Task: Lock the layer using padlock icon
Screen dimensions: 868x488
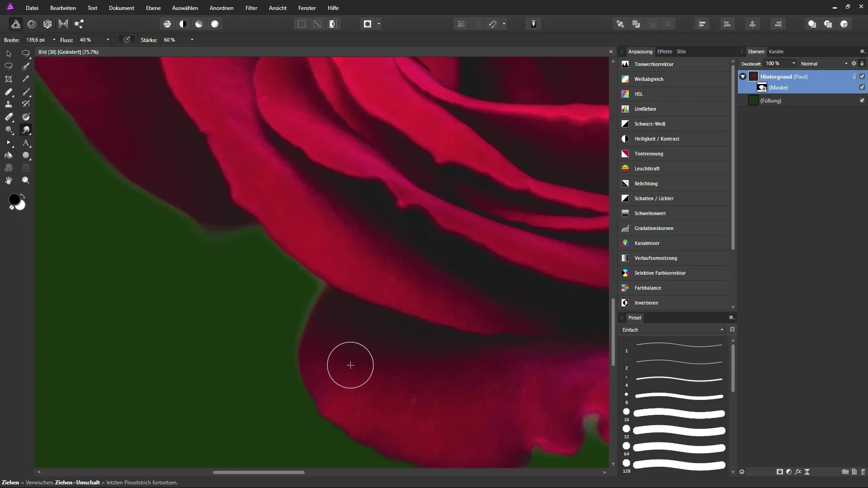Action: point(862,64)
